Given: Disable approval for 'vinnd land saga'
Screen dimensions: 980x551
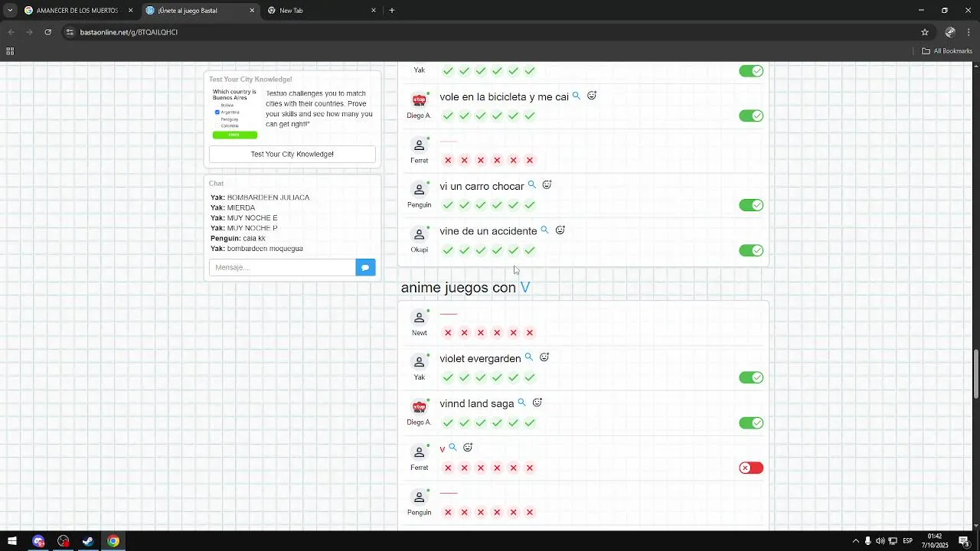Looking at the screenshot, I should (x=751, y=423).
